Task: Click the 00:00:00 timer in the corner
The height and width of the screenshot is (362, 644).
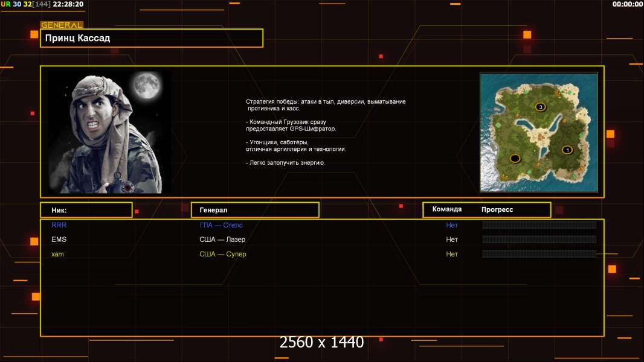Action: [627, 4]
